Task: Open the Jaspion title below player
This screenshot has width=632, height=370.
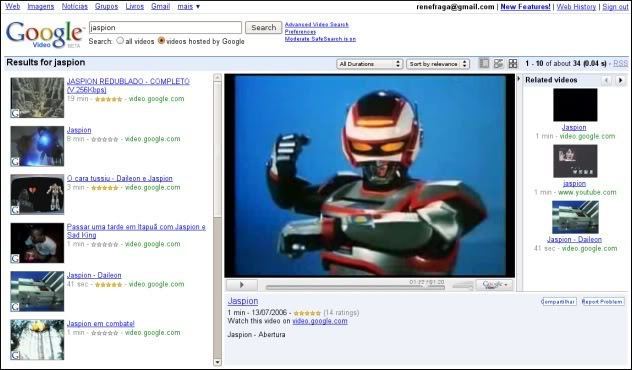Action: (x=243, y=301)
